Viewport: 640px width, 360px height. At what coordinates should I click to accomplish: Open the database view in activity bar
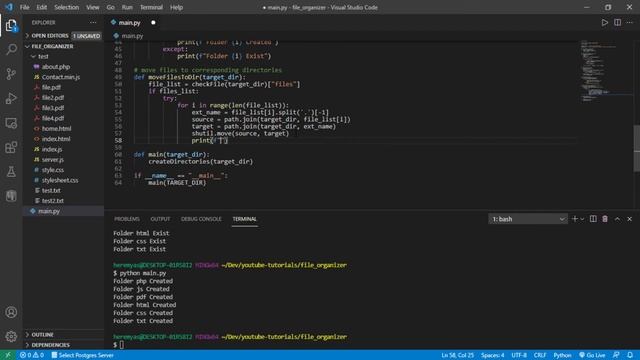click(11, 196)
